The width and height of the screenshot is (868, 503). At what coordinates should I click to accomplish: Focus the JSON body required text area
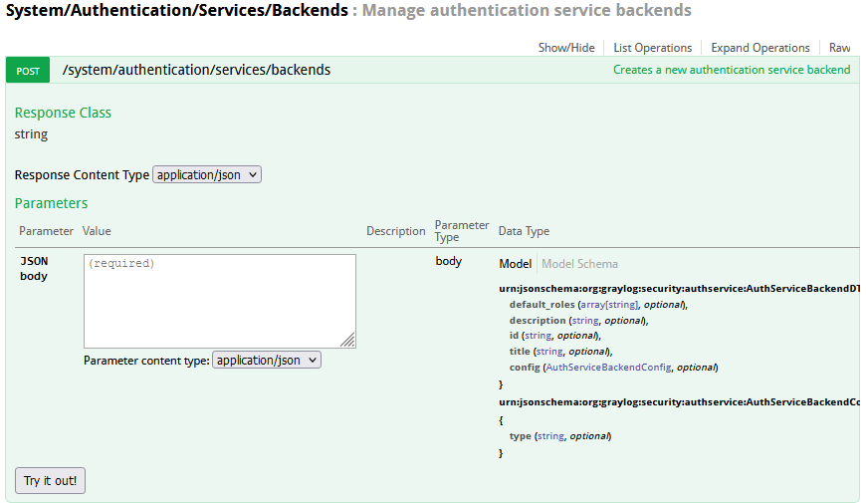[219, 299]
